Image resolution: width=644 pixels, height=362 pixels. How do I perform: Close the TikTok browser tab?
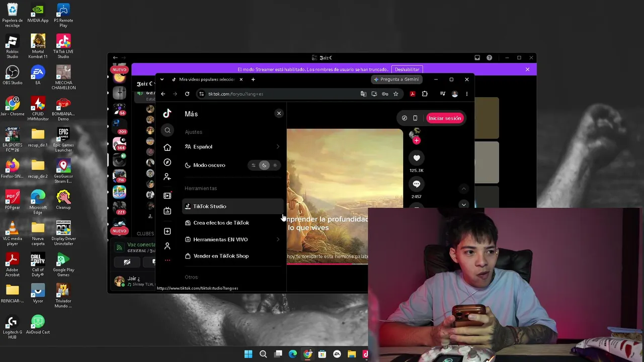click(x=241, y=79)
